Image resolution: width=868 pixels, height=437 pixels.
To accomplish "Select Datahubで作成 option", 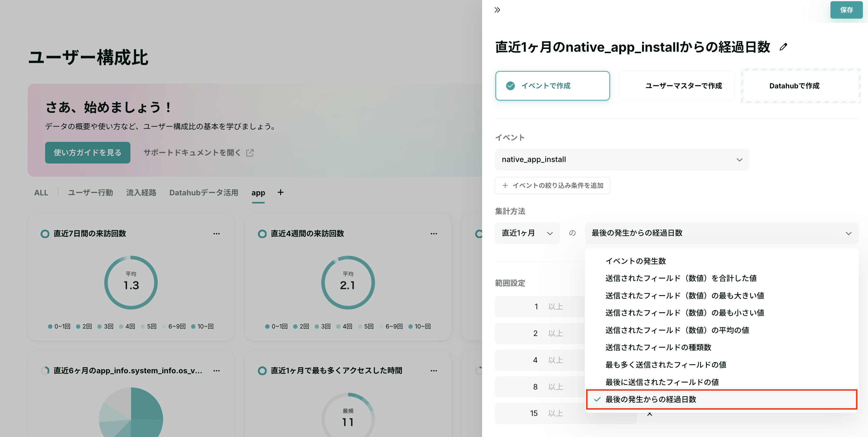I will coord(801,86).
